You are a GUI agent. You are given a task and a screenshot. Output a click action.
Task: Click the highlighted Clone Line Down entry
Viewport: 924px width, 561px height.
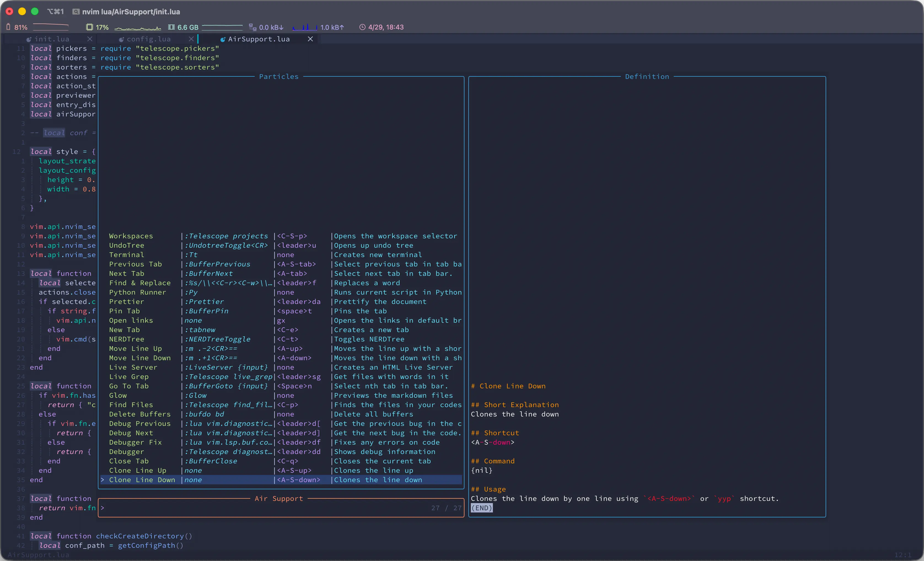pos(281,480)
